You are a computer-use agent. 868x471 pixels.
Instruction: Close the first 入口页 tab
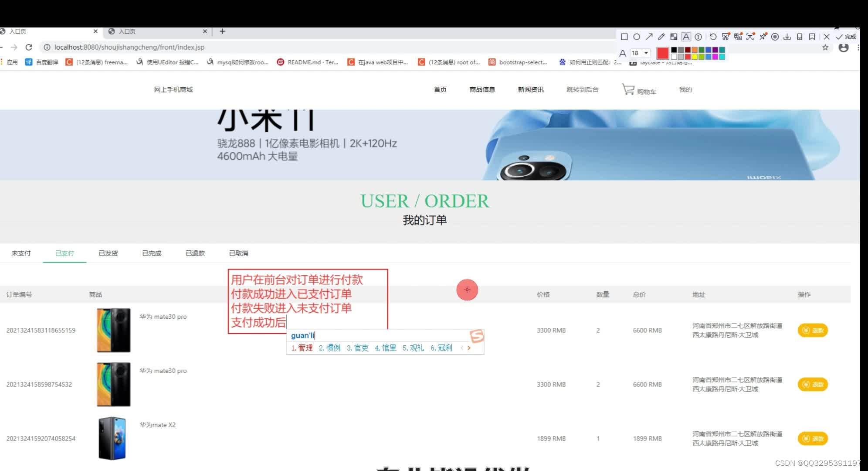tap(95, 31)
